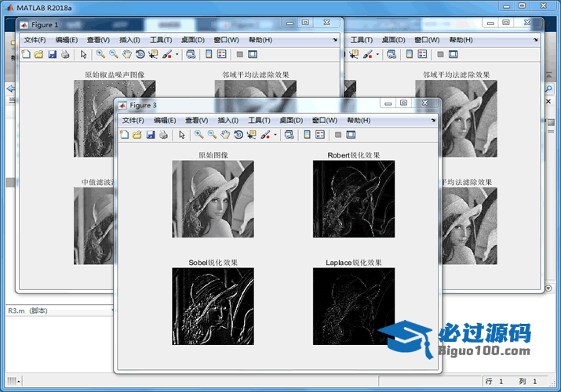
Task: Open file icon in Figure 1 toolbar
Action: [38, 54]
